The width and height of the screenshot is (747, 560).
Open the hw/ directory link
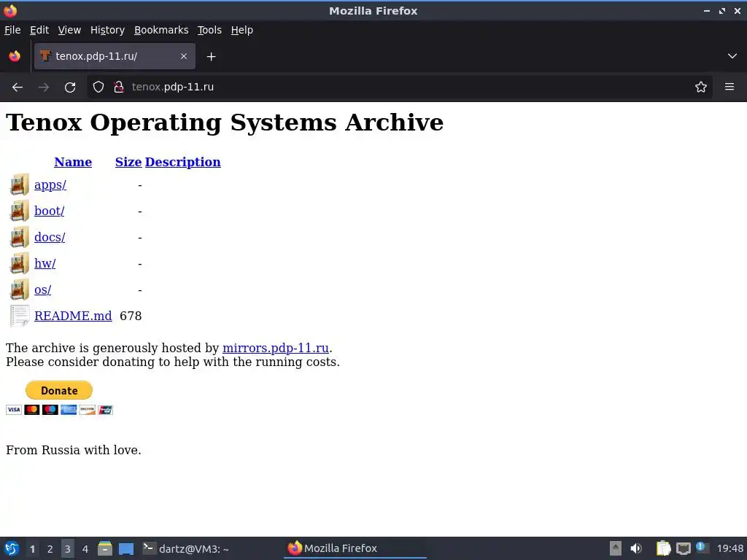[x=44, y=263]
